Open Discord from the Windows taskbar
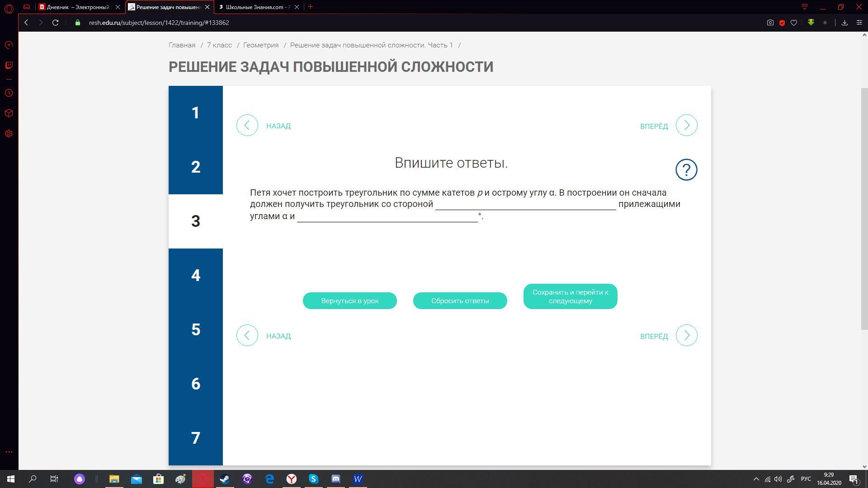 pyautogui.click(x=335, y=479)
